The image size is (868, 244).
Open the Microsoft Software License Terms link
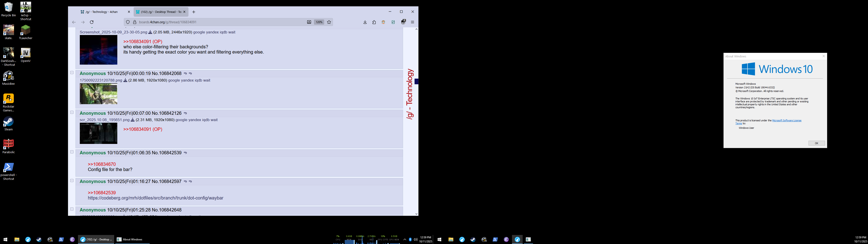[x=786, y=120]
